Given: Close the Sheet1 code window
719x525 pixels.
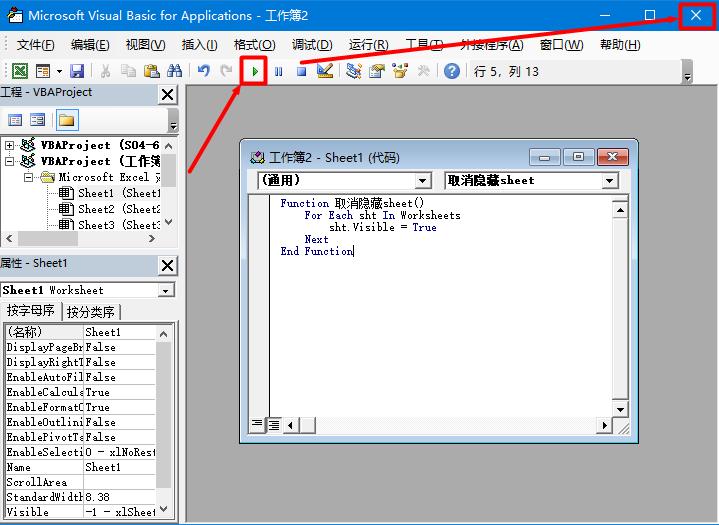Looking at the screenshot, I should coord(613,158).
